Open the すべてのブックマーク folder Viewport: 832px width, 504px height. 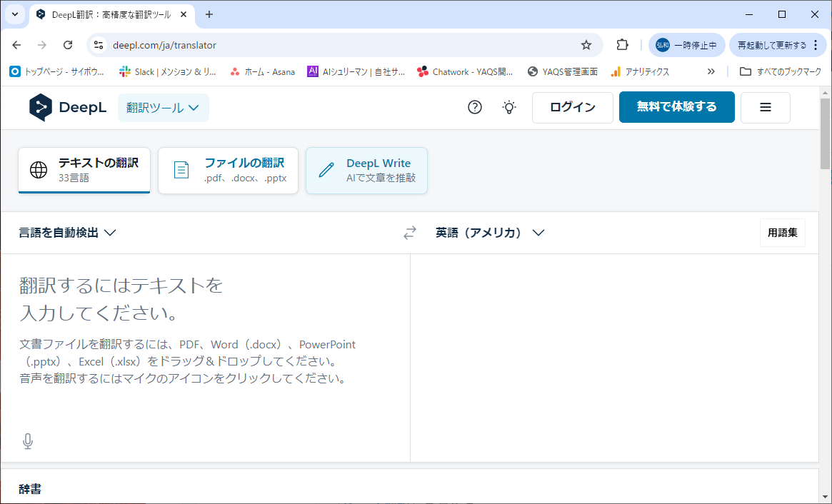coord(781,71)
